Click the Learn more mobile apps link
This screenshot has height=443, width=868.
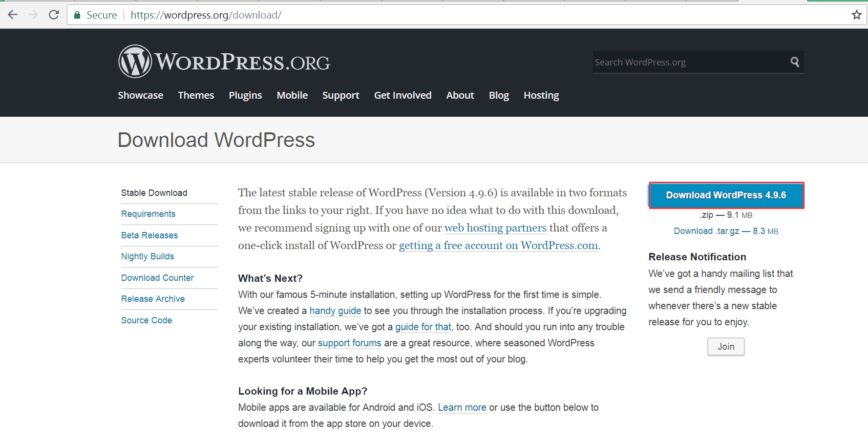pos(462,407)
